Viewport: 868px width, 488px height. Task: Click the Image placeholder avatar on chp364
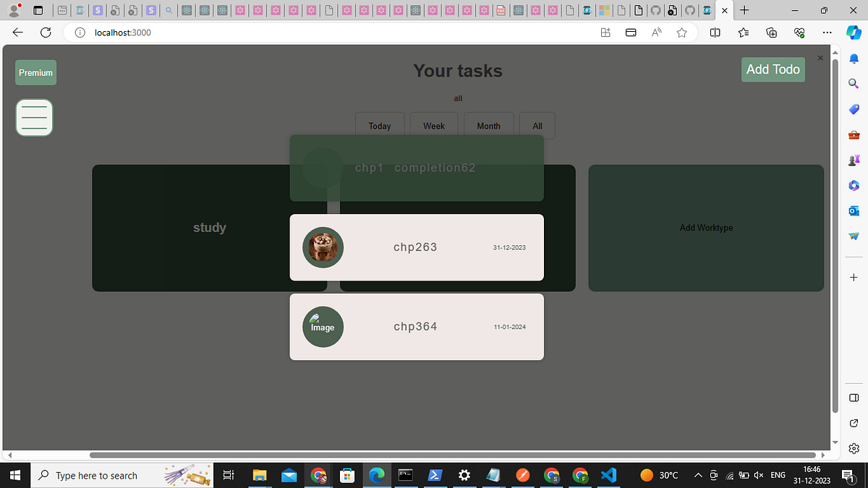pyautogui.click(x=323, y=327)
